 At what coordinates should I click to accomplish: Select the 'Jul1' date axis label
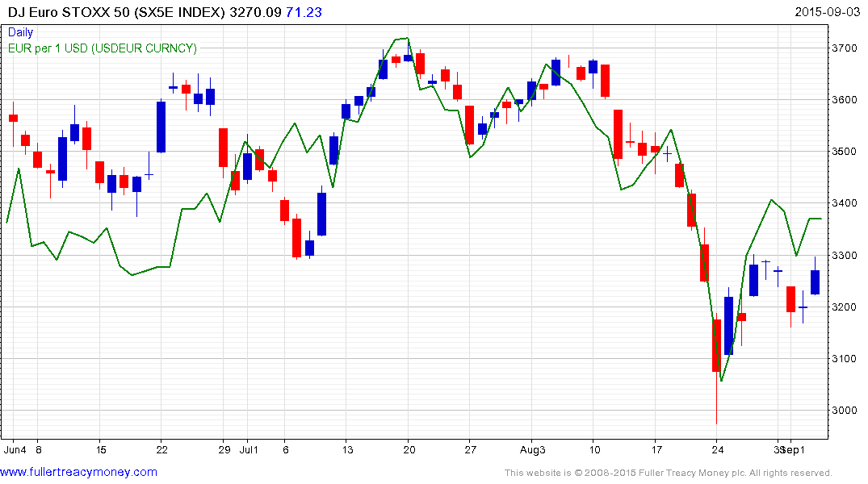[249, 449]
